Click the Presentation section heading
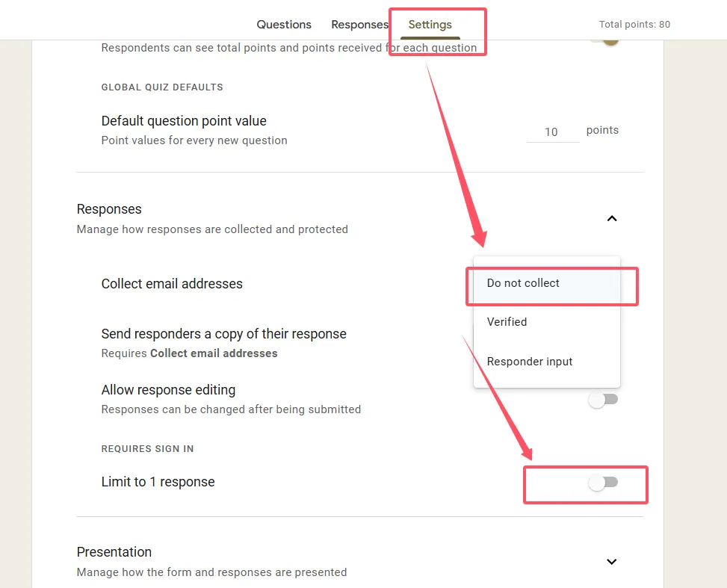Image resolution: width=727 pixels, height=588 pixels. click(114, 552)
